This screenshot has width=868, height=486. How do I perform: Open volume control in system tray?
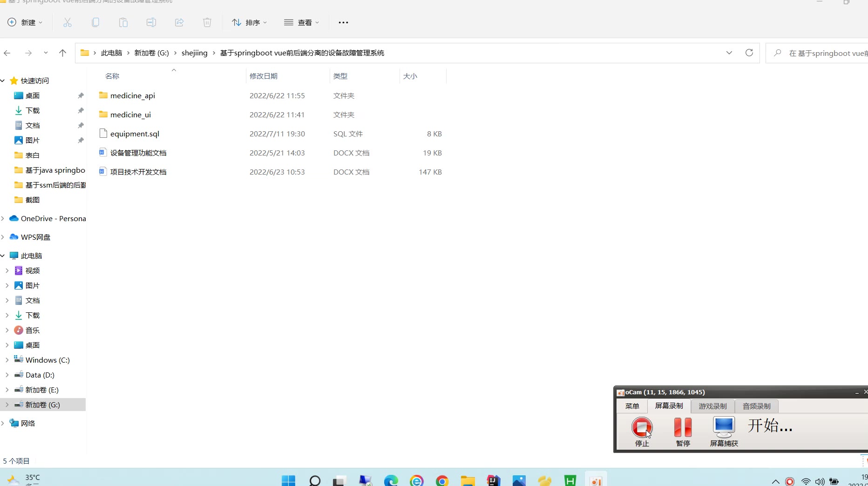(x=820, y=481)
